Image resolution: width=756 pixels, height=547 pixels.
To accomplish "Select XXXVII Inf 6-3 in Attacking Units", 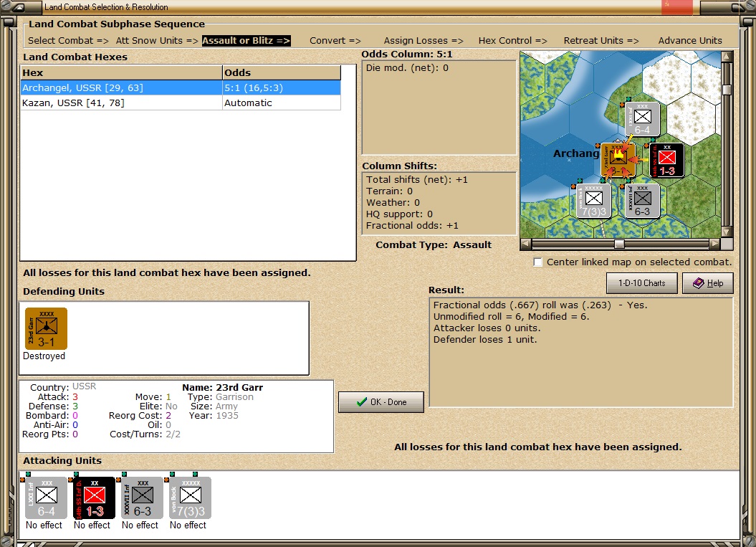I will (x=142, y=498).
